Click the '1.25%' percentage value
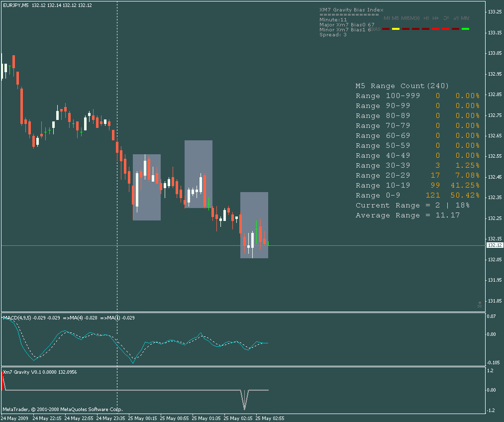 point(468,166)
